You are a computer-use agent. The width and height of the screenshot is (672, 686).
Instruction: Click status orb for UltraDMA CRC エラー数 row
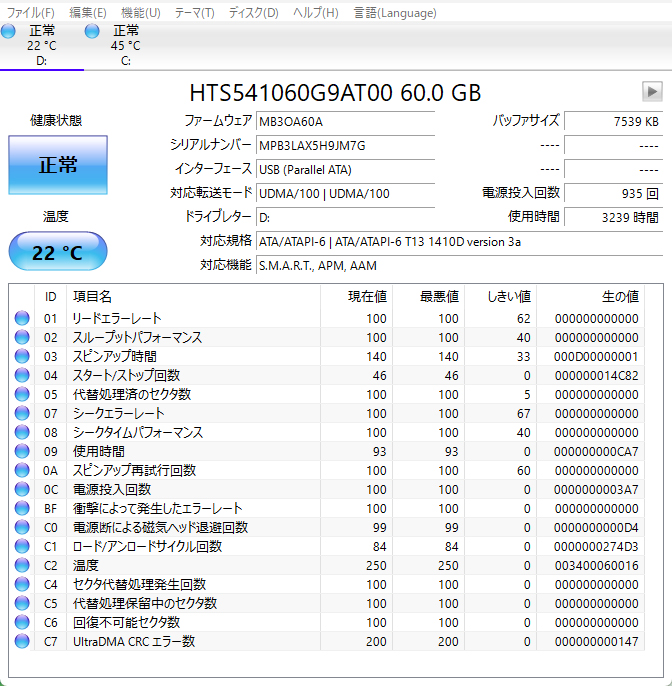tap(22, 641)
